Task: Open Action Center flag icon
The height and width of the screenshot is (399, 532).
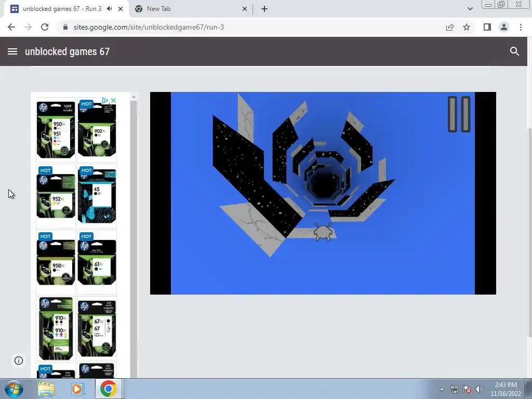Action: click(x=467, y=389)
